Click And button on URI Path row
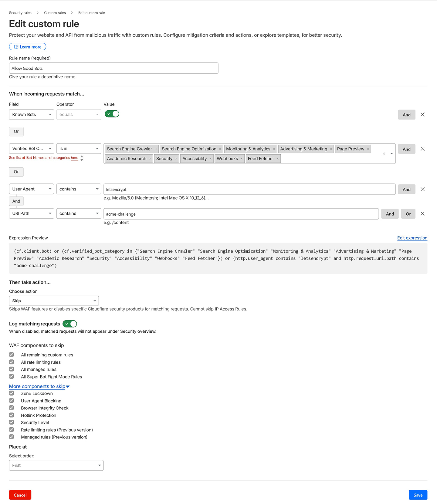 [x=390, y=214]
